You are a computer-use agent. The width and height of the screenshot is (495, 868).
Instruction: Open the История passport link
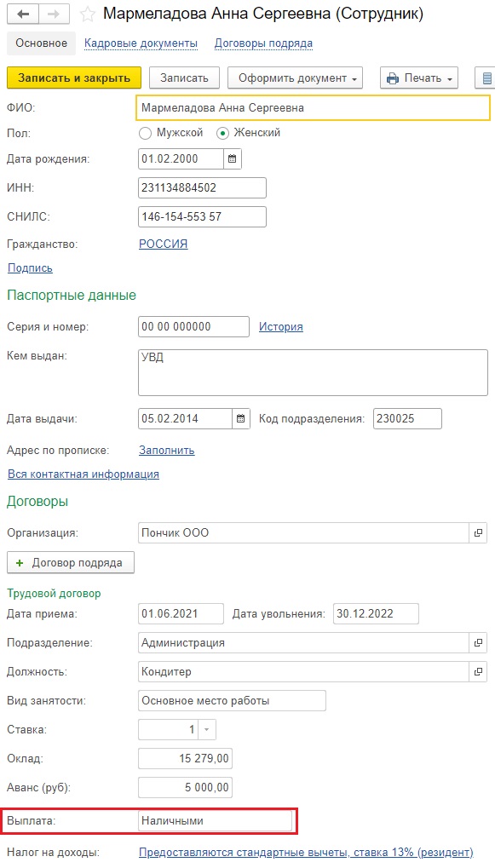pos(280,326)
